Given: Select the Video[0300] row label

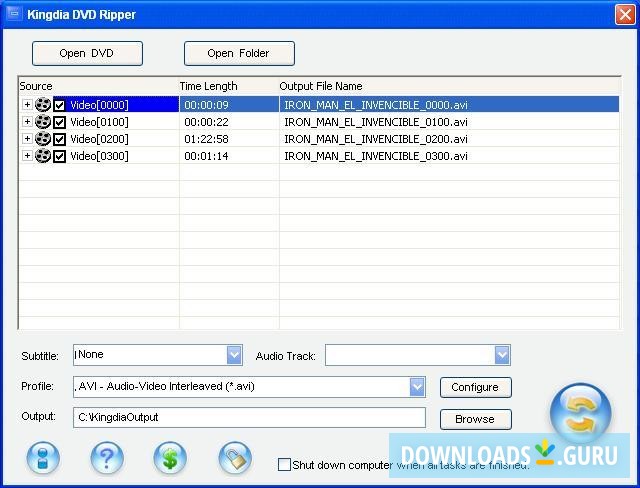Looking at the screenshot, I should click(x=99, y=156).
